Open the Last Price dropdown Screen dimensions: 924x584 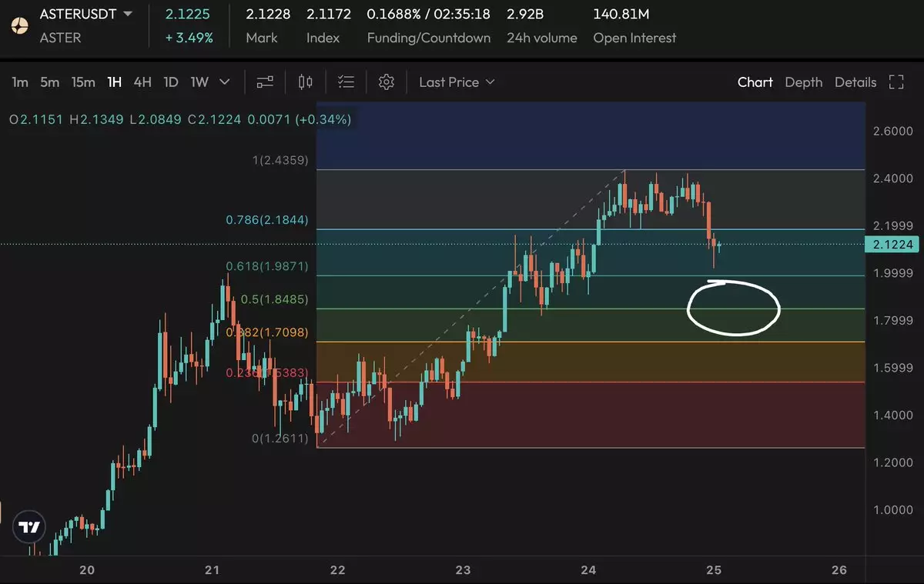[457, 82]
